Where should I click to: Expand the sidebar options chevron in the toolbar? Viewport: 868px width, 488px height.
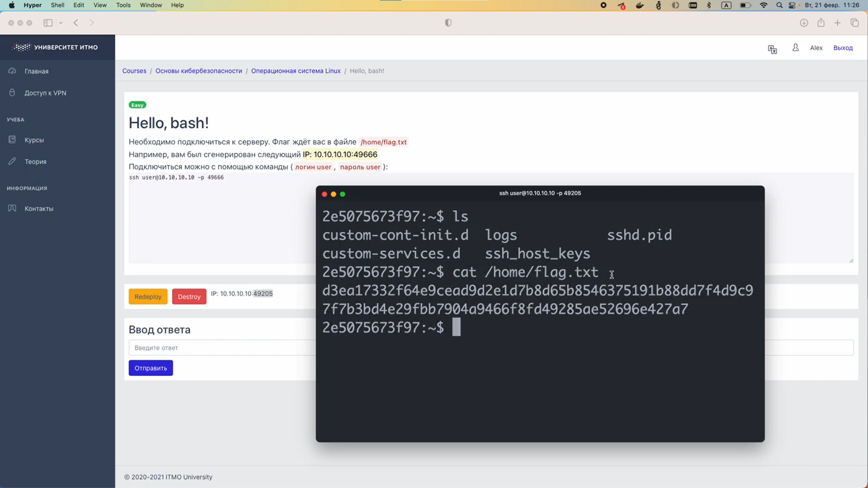click(x=61, y=23)
